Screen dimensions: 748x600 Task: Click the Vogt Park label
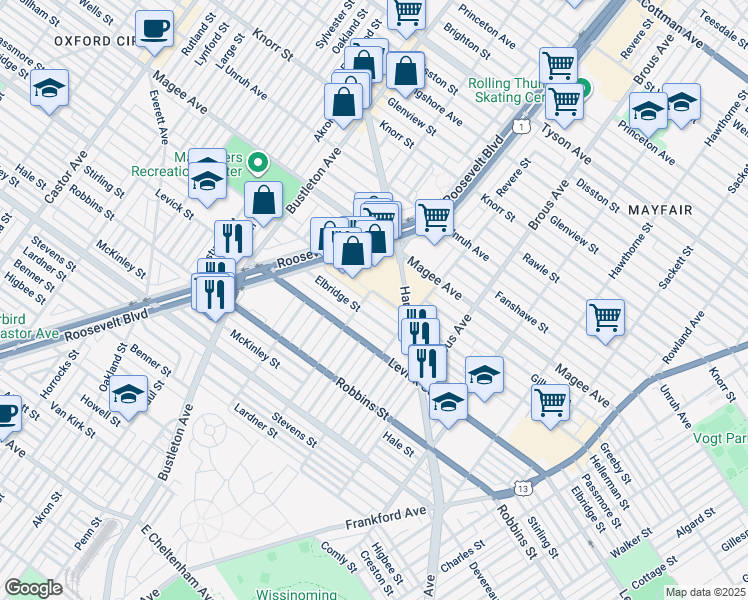pos(719,438)
